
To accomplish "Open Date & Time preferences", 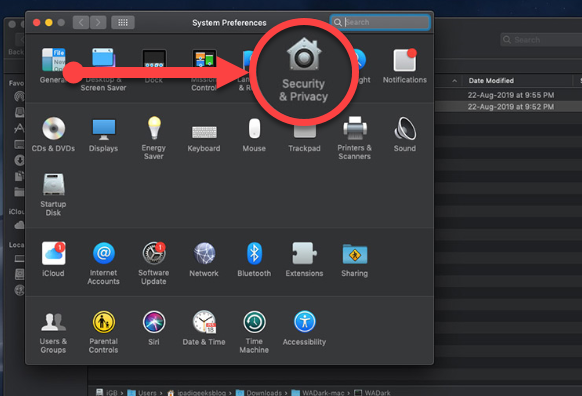I will pos(204,328).
